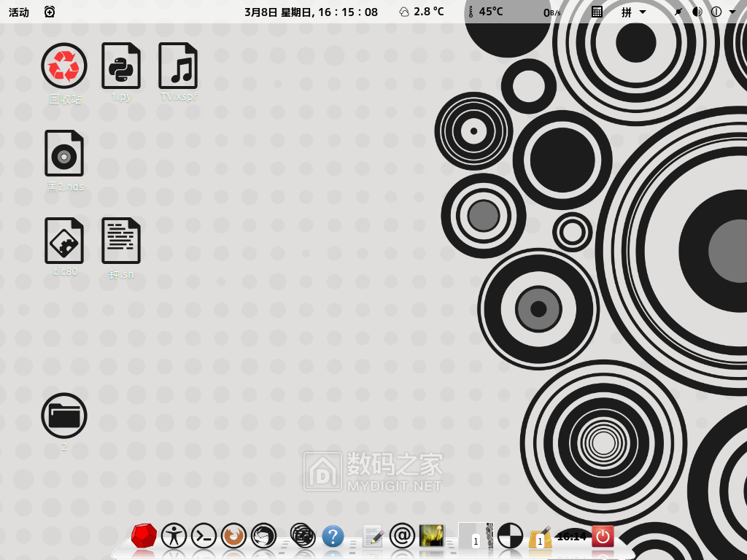Click the 2.8 °C weather indicator
747x560 pixels.
422,12
